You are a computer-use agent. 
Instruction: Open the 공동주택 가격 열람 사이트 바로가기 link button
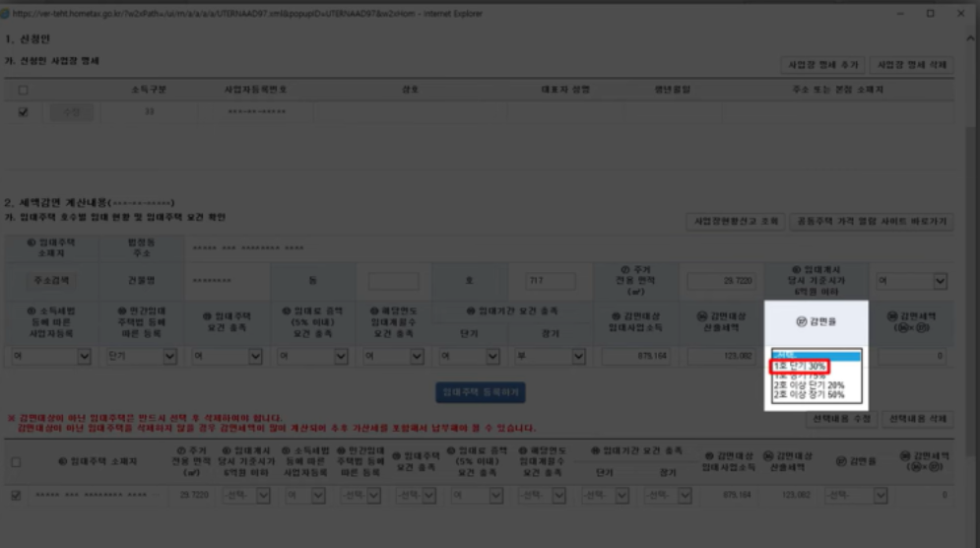pyautogui.click(x=872, y=222)
